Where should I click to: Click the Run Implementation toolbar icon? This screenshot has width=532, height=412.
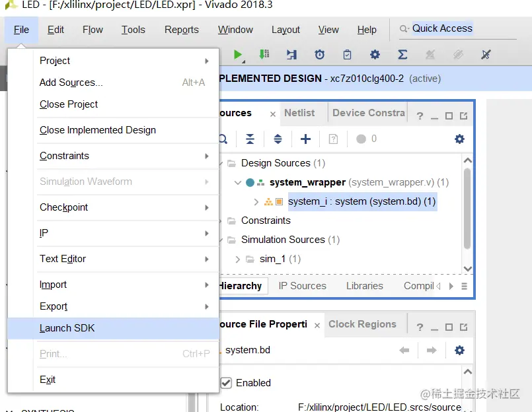(291, 55)
